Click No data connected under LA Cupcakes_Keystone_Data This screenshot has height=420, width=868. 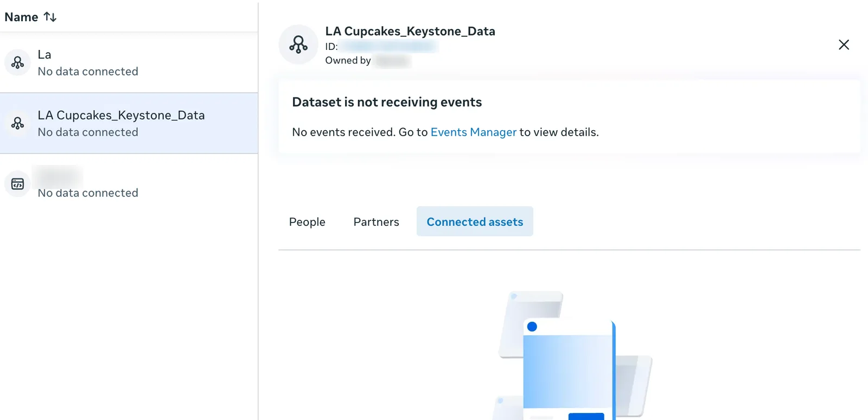point(88,132)
